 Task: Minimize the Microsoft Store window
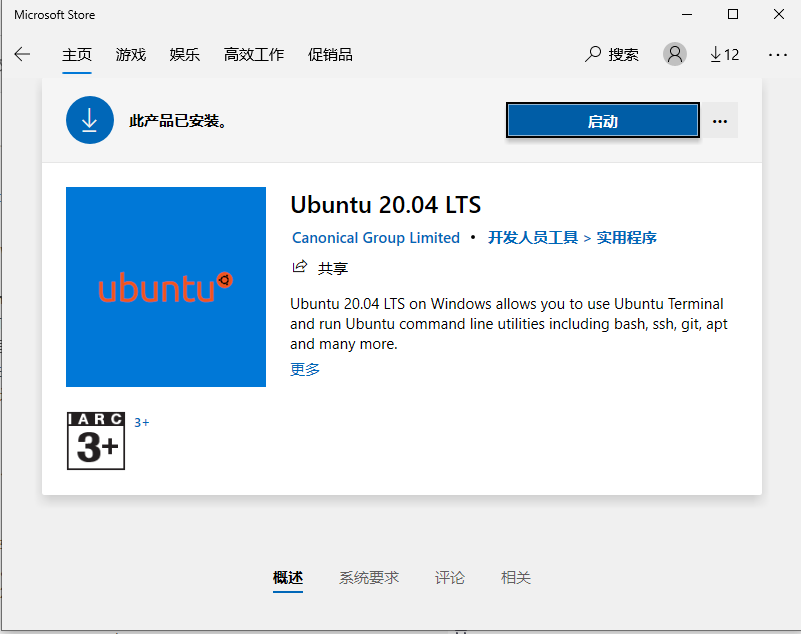pos(687,14)
